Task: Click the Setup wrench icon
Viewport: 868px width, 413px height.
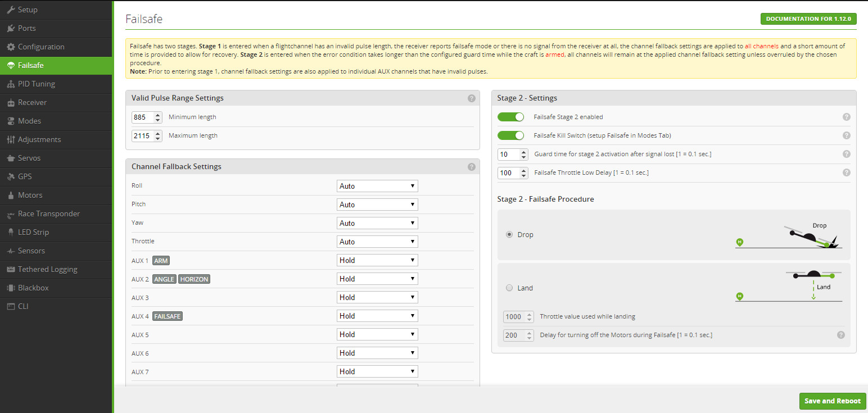Action: 11,10
